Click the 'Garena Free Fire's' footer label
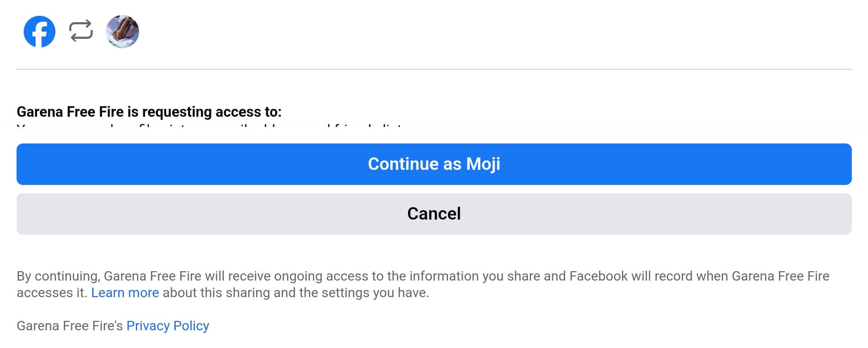The image size is (868, 348). coord(70,326)
